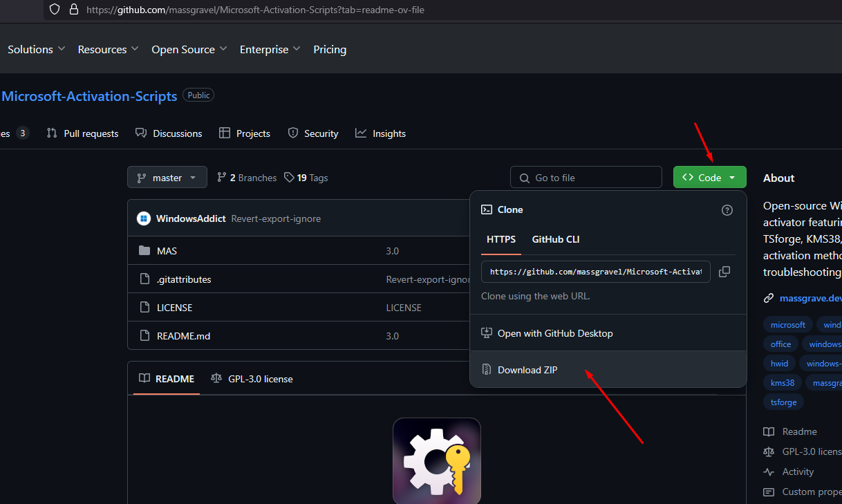Select the GPL-3.0 license tab
This screenshot has height=504, width=842.
click(252, 379)
